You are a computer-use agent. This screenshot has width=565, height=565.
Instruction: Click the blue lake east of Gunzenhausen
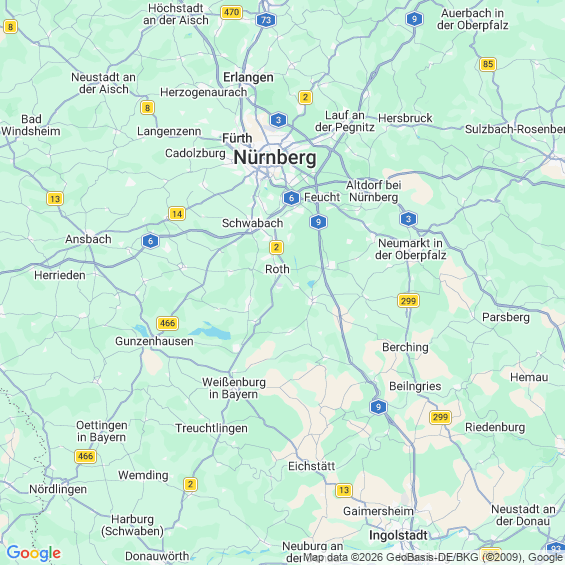[x=210, y=332]
